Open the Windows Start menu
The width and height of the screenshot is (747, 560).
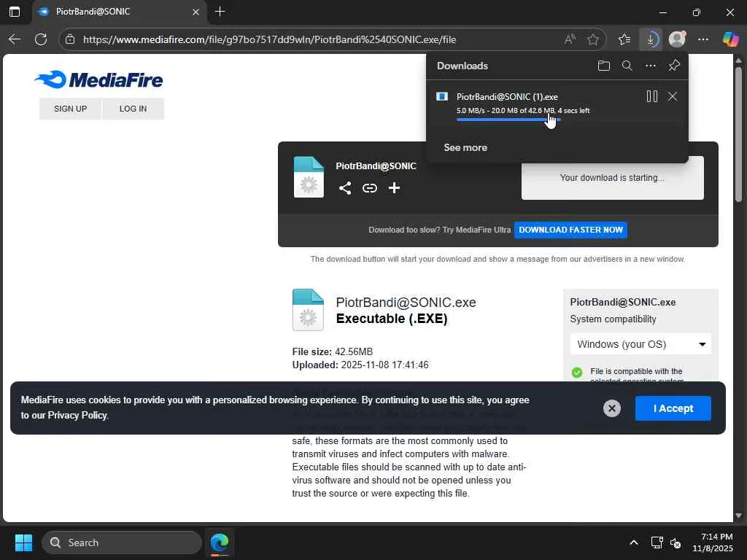point(23,542)
